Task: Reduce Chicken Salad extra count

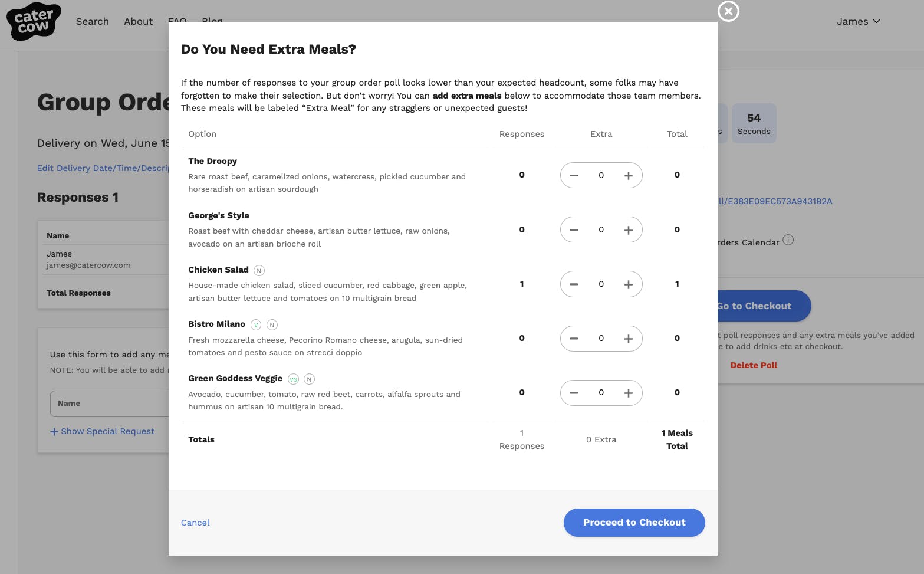Action: [x=574, y=284]
